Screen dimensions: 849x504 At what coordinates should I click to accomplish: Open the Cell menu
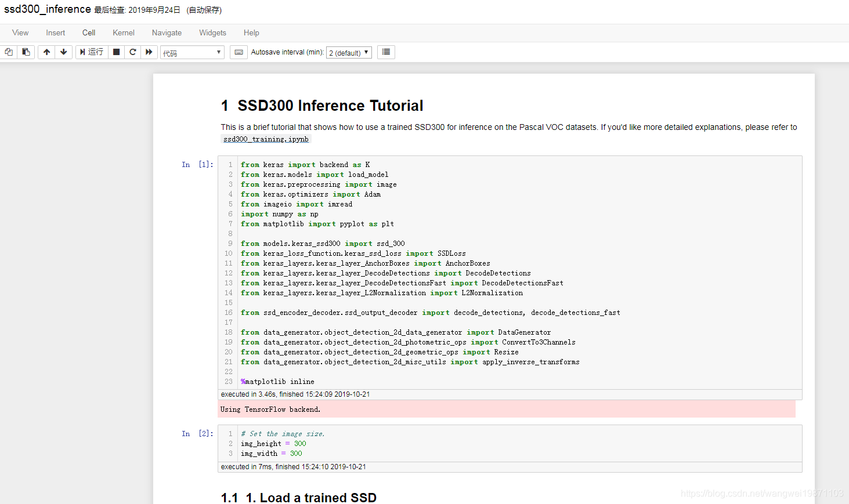(89, 32)
